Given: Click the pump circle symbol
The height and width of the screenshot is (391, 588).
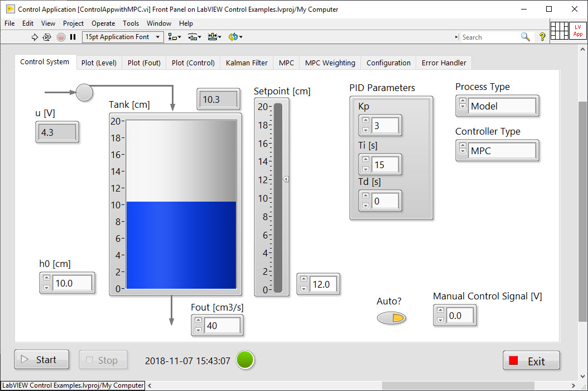Looking at the screenshot, I should click(x=84, y=92).
